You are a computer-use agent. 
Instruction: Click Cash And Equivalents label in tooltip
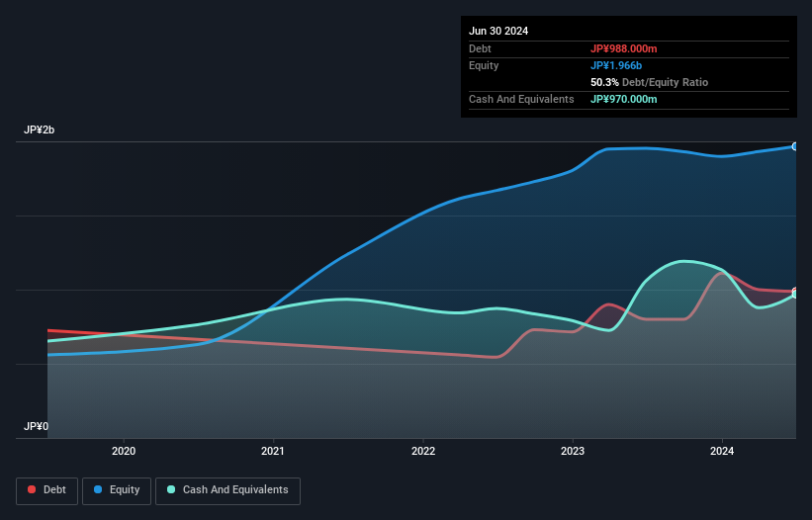click(x=521, y=99)
